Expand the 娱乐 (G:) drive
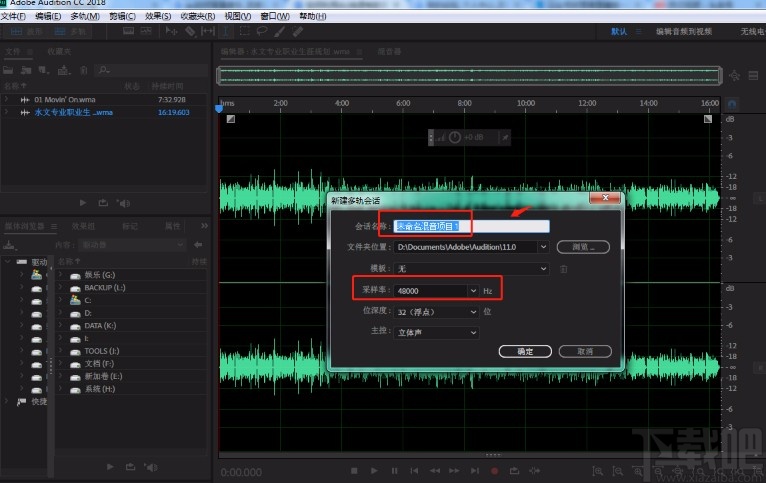Viewport: 766px width, 483px height. [x=61, y=273]
